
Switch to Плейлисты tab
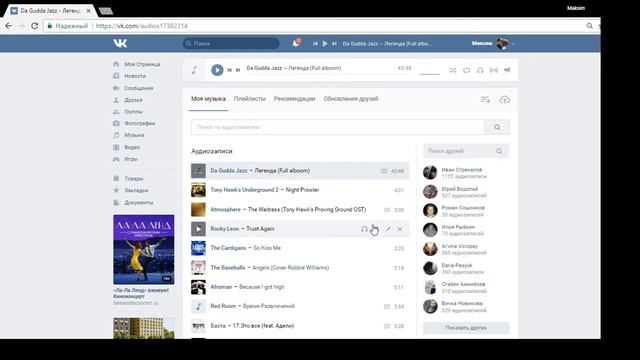click(250, 99)
